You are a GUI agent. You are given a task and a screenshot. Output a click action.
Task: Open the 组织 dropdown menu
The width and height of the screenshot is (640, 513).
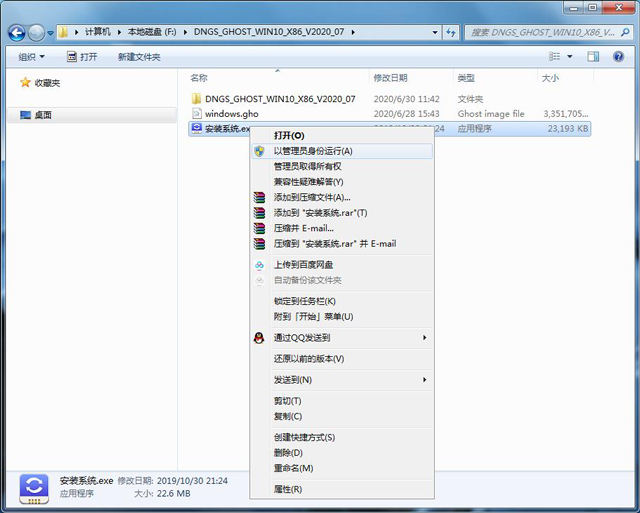click(x=31, y=57)
